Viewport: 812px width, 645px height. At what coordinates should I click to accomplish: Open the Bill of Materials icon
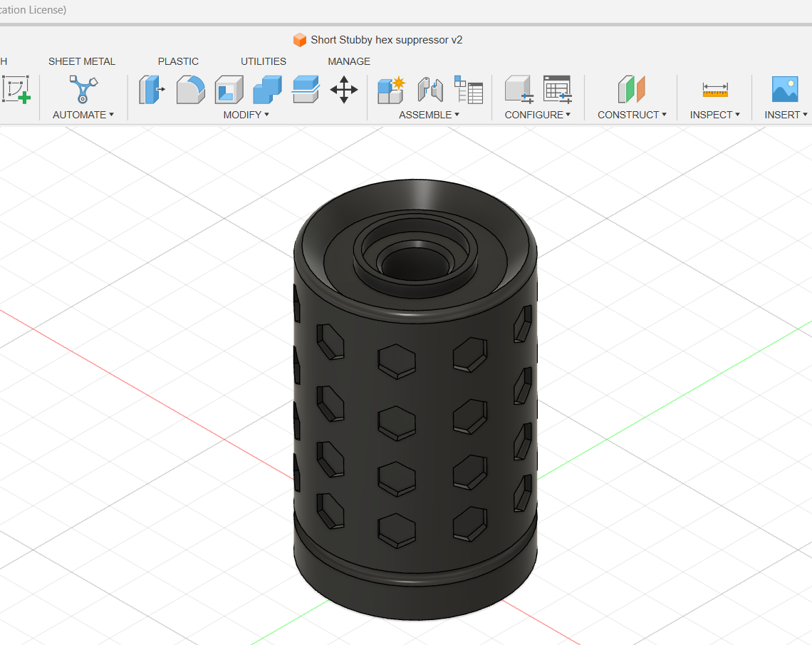(x=469, y=90)
